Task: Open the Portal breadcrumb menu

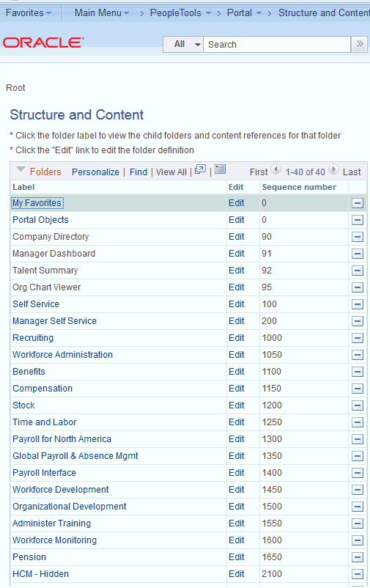Action: [245, 12]
